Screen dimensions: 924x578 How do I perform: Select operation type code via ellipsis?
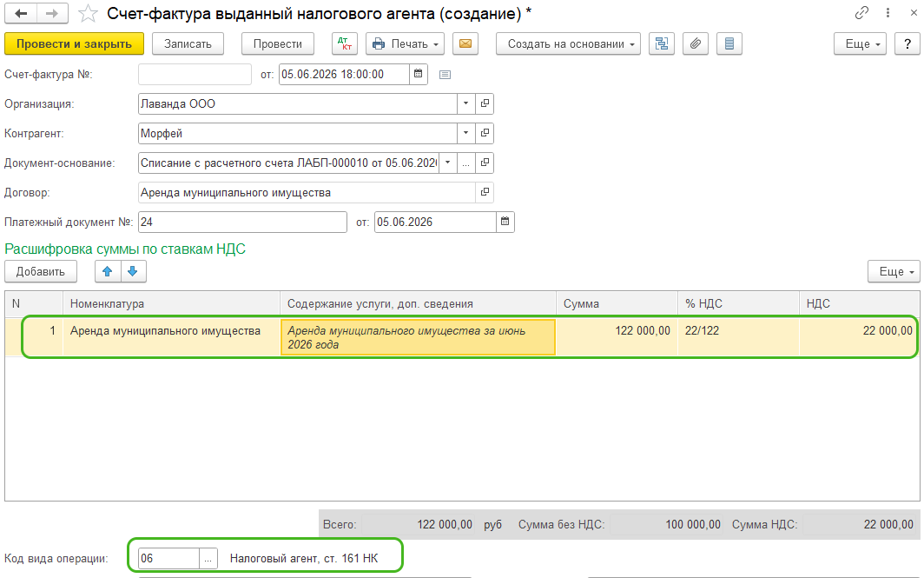coord(208,559)
